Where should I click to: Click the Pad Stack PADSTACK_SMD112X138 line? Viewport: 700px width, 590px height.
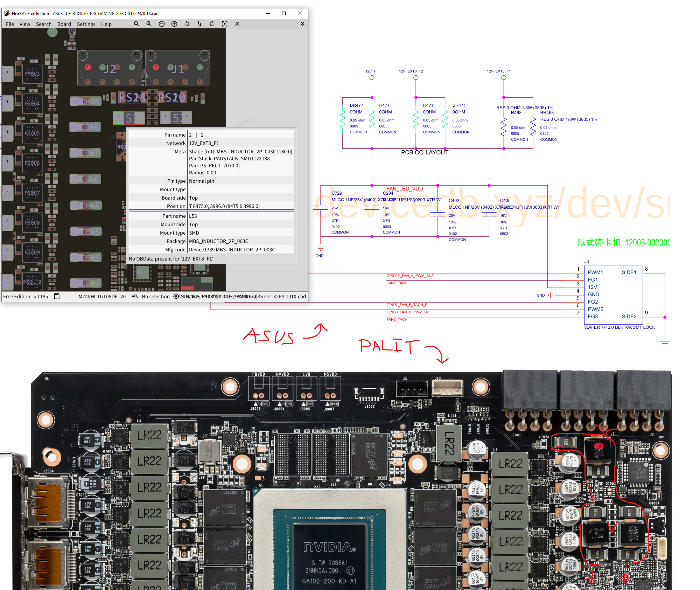coord(230,159)
